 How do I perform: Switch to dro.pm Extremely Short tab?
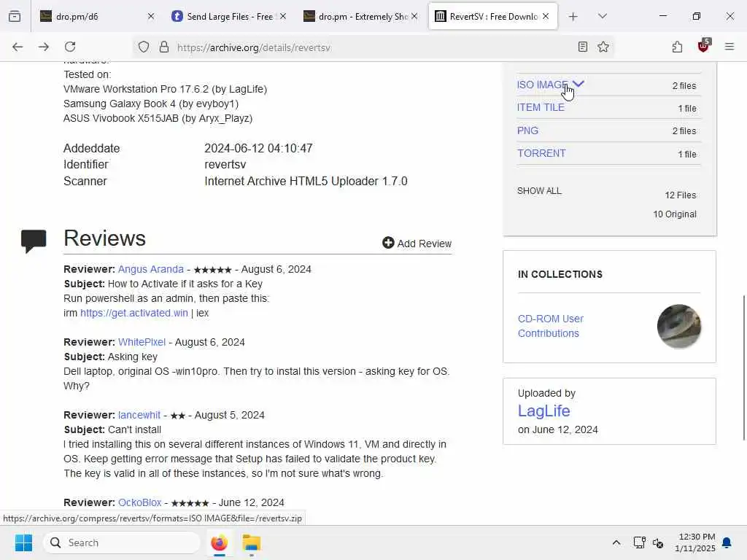tap(360, 16)
